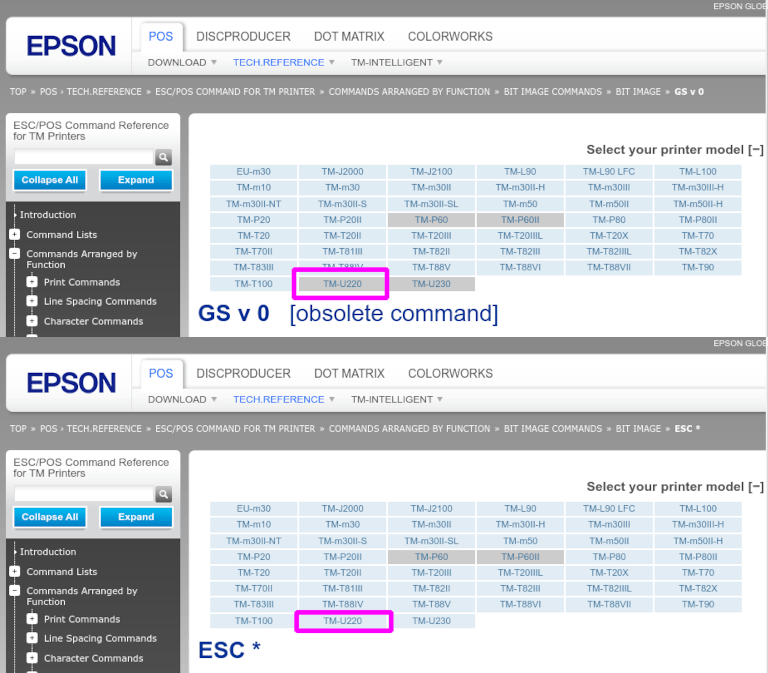Viewport: 768px width, 673px height.
Task: Select highlighted TM-U220 model on GS v 0 page
Action: pos(342,284)
